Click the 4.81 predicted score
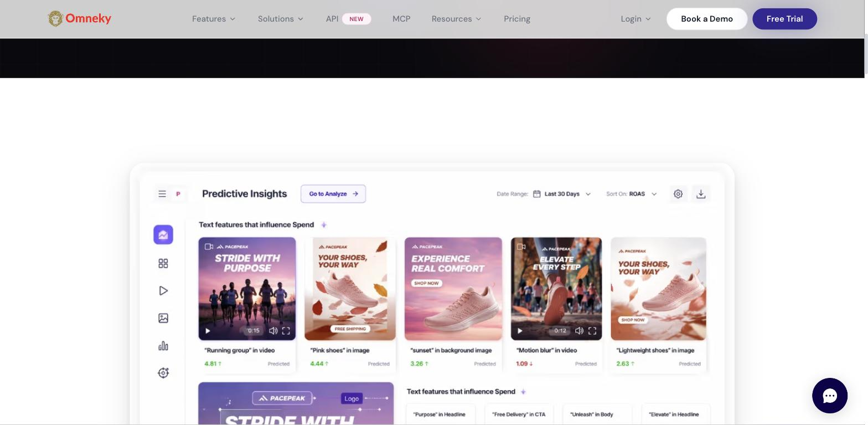 pos(213,364)
